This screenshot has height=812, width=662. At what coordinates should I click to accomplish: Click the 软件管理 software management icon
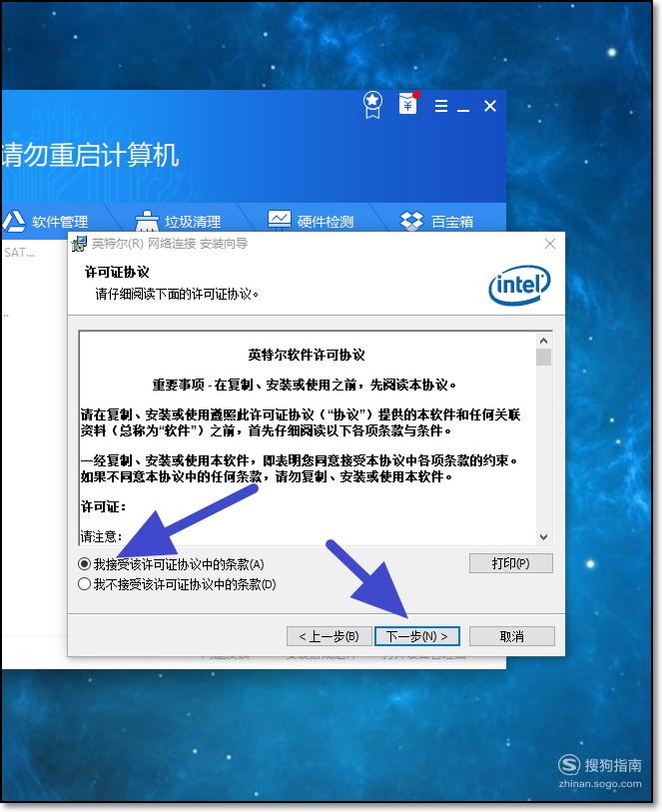pos(13,221)
